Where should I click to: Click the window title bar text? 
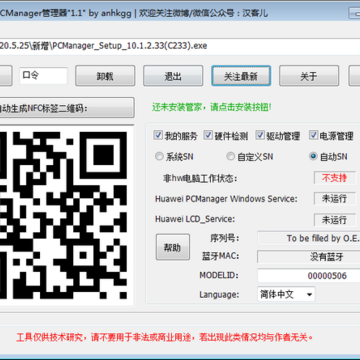[133, 14]
